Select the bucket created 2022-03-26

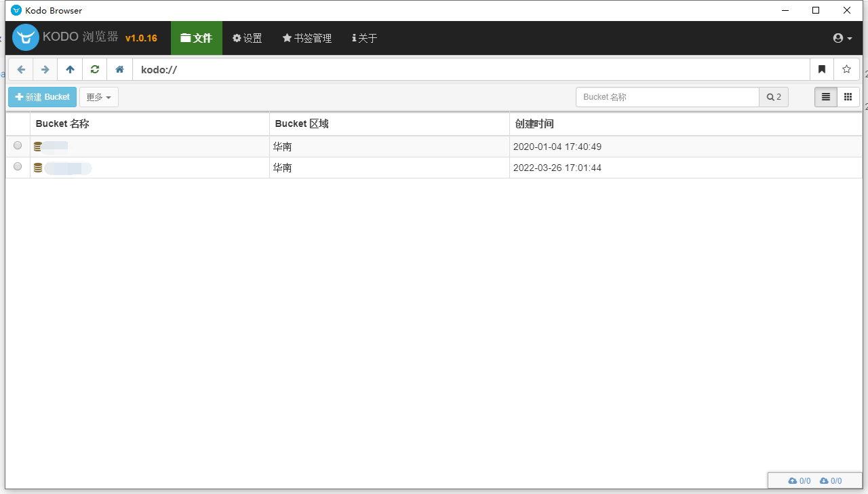18,167
